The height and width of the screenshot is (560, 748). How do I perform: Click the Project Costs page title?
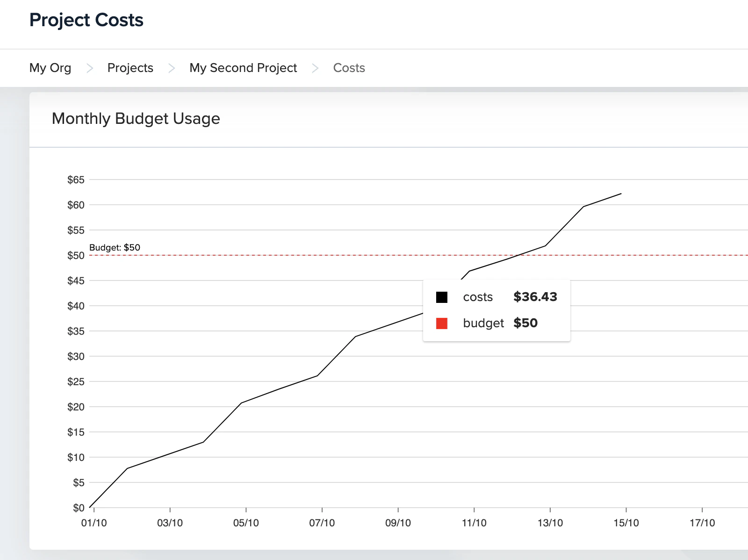(x=86, y=20)
